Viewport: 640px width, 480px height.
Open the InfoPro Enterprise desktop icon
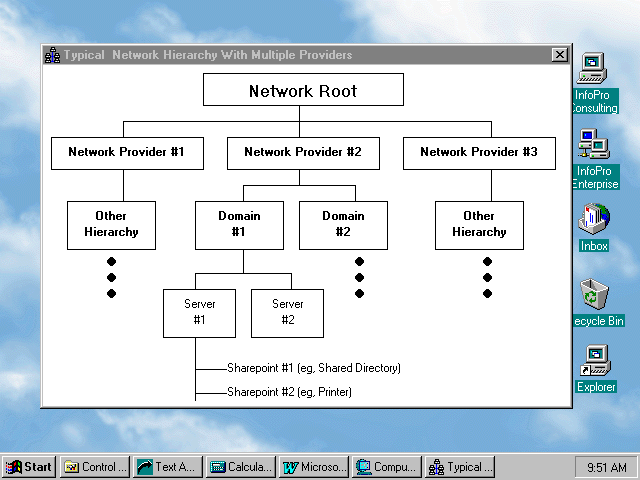[x=594, y=146]
